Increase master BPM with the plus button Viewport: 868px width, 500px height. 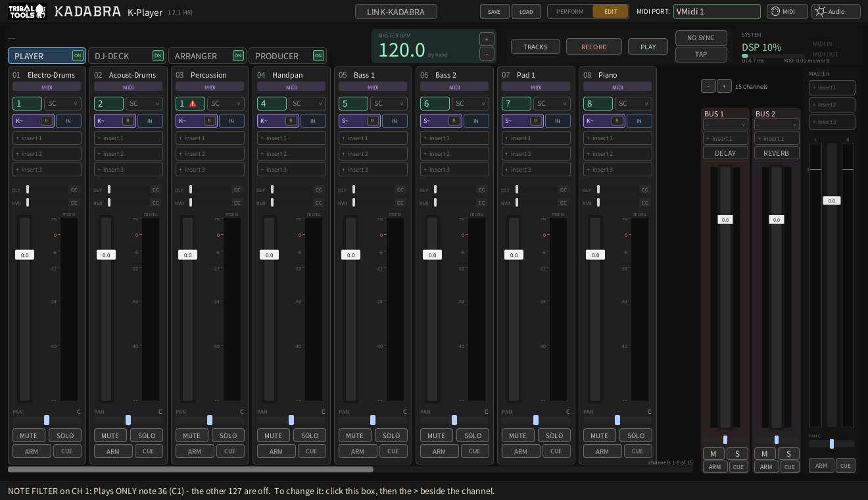pos(487,39)
